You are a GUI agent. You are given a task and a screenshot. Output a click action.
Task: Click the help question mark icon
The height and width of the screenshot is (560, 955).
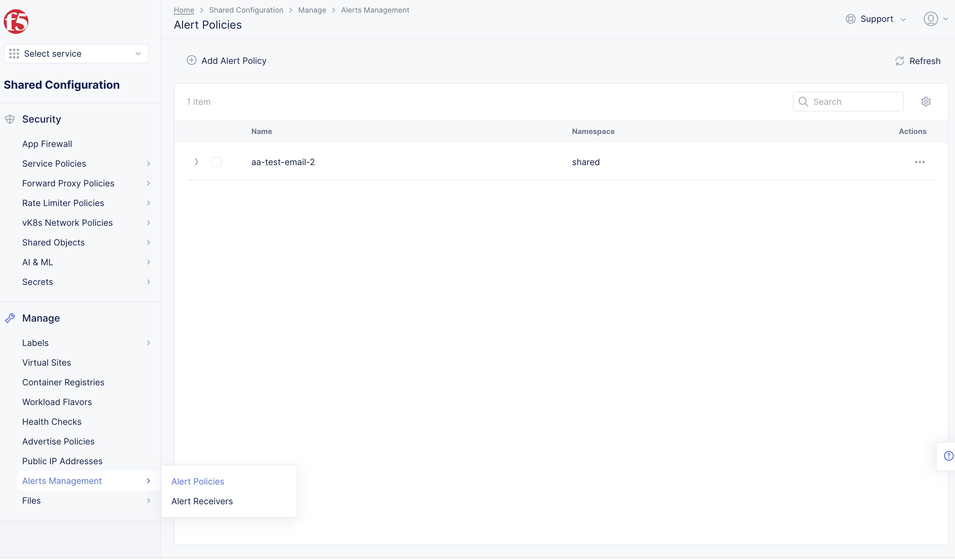pyautogui.click(x=948, y=456)
